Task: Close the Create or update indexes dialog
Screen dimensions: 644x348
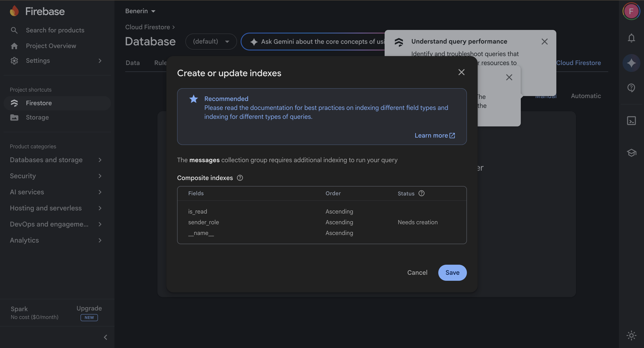Action: [461, 72]
